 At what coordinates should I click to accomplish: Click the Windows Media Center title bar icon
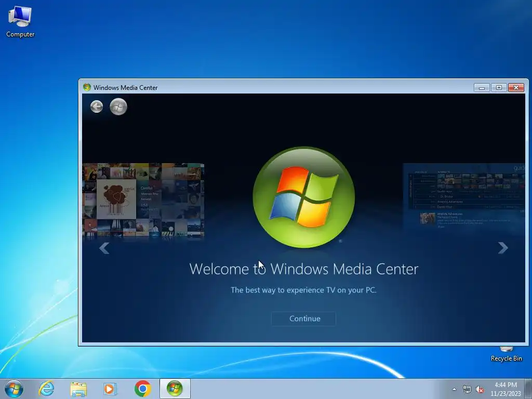[87, 87]
